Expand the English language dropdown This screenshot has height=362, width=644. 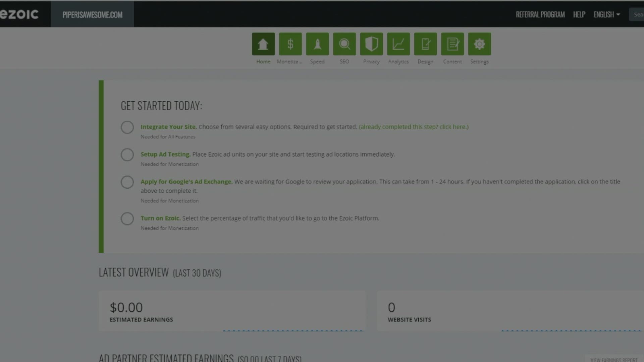pyautogui.click(x=606, y=14)
